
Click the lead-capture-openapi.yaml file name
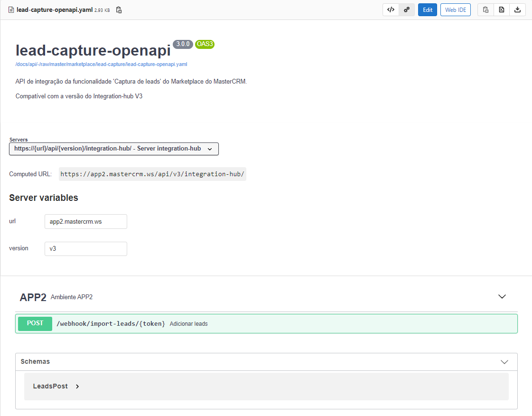coord(54,10)
